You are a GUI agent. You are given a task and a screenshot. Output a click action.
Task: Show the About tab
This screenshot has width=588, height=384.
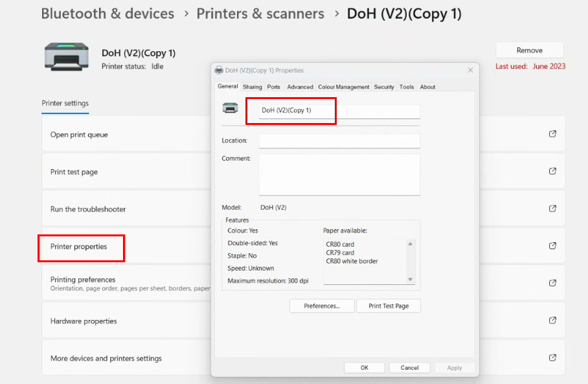point(427,87)
